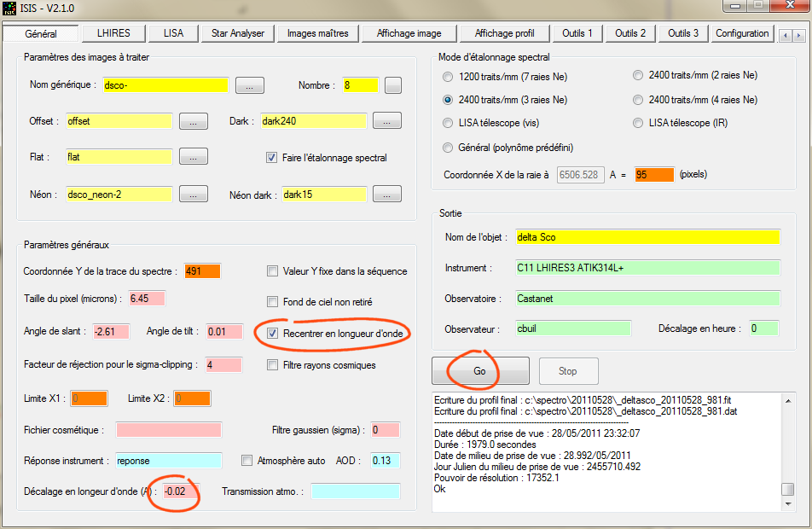Click the browse button next to Nom générique
The width and height of the screenshot is (812, 529).
pos(249,85)
